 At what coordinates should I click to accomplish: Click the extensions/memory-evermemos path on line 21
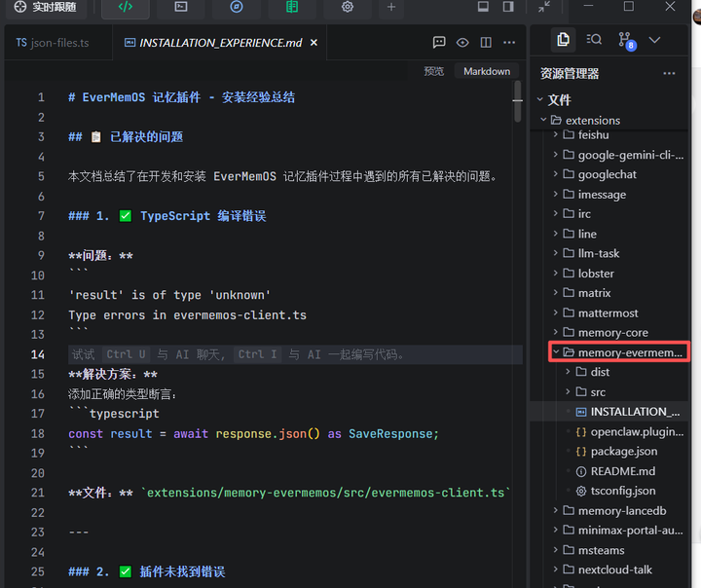point(326,493)
